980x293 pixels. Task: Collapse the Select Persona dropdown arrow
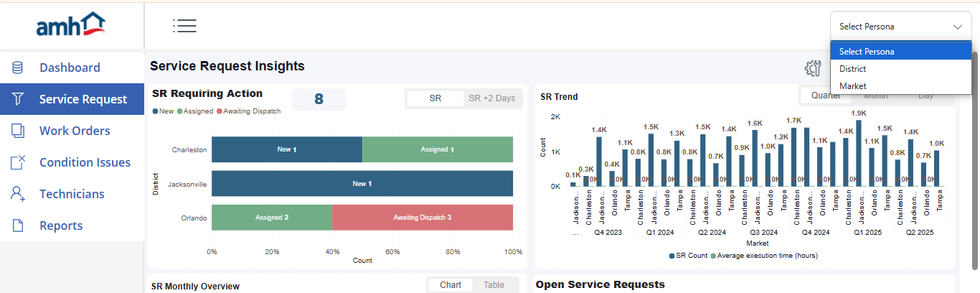958,27
